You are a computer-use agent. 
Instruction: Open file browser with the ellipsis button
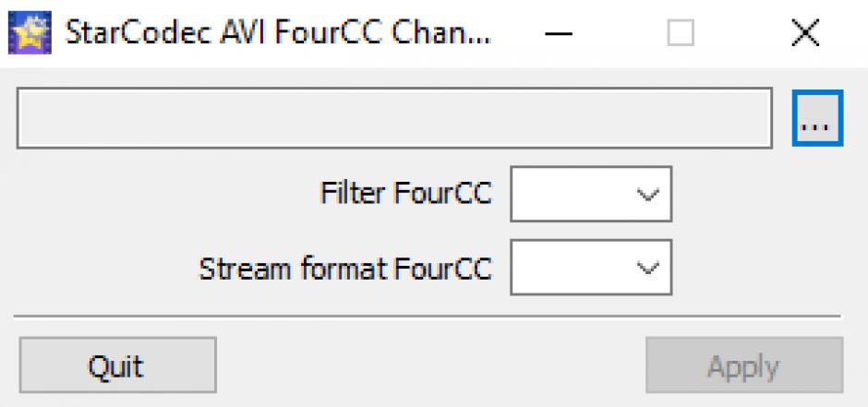pos(817,118)
